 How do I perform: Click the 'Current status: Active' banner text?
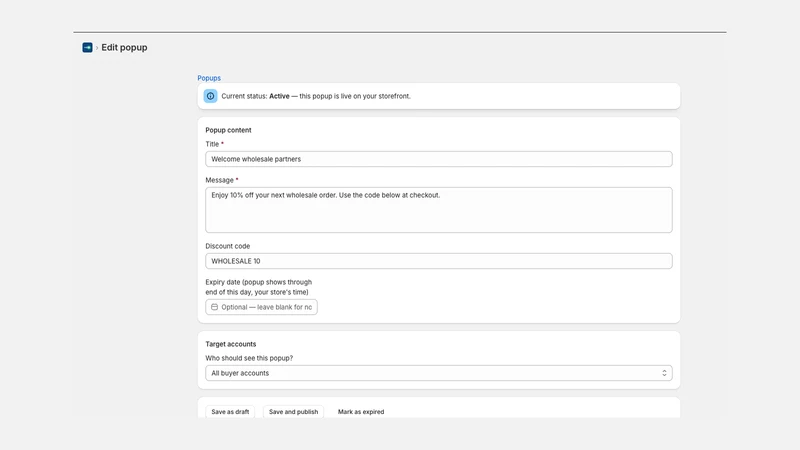pyautogui.click(x=316, y=96)
